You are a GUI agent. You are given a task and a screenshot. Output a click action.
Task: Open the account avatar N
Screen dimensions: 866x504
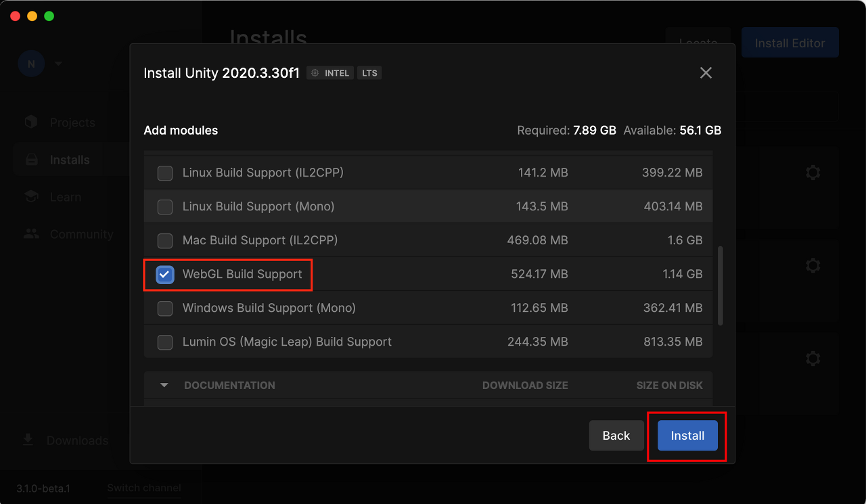pyautogui.click(x=31, y=64)
